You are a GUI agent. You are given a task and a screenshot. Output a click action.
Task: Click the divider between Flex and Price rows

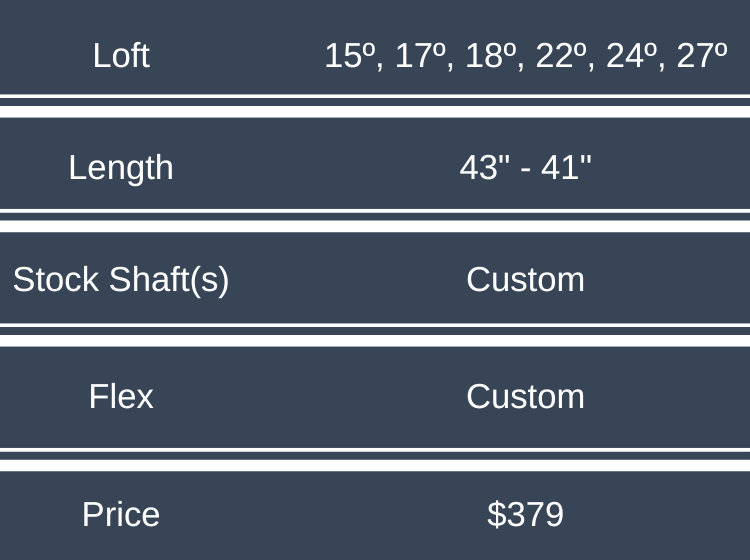coord(375,460)
